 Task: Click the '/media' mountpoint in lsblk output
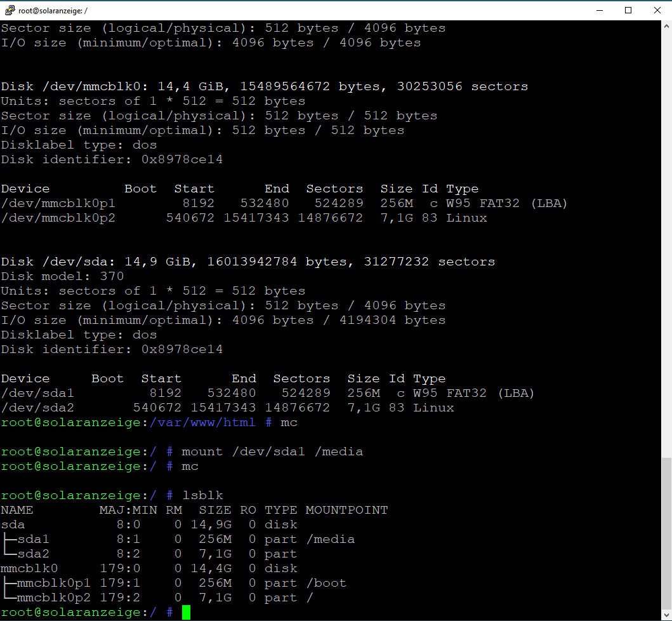(330, 539)
